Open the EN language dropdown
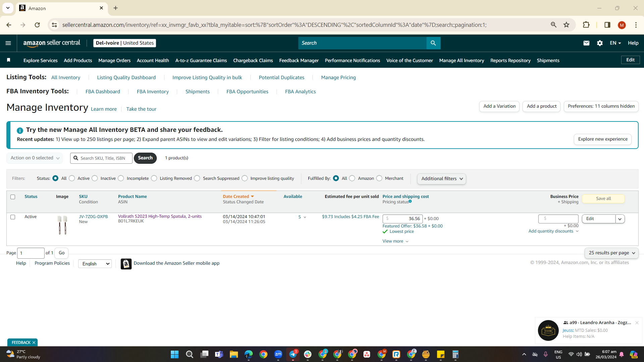Image resolution: width=644 pixels, height=362 pixels. coord(615,43)
